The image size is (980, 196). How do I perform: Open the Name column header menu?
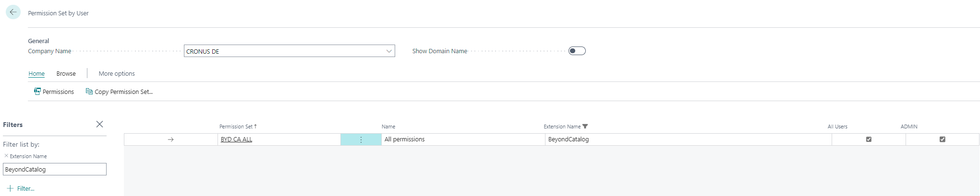coord(388,127)
